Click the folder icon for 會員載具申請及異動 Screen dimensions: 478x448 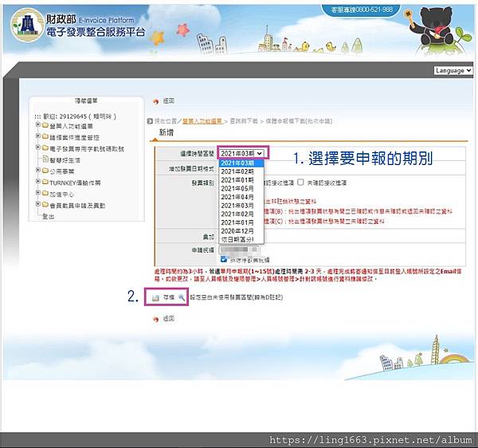pyautogui.click(x=45, y=205)
